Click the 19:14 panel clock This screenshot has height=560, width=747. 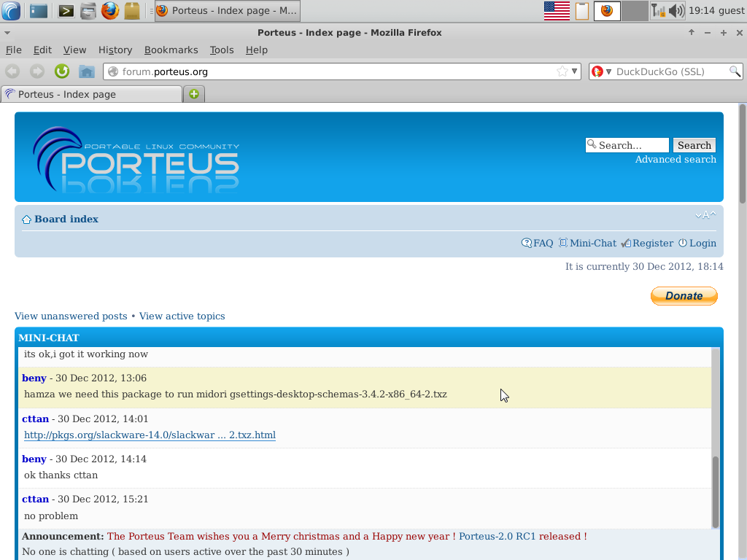point(701,10)
